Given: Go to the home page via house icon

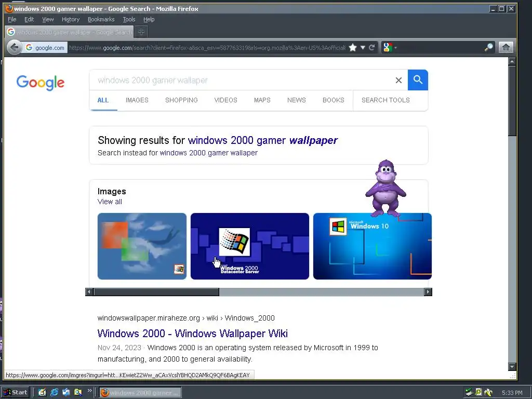Looking at the screenshot, I should (x=506, y=47).
